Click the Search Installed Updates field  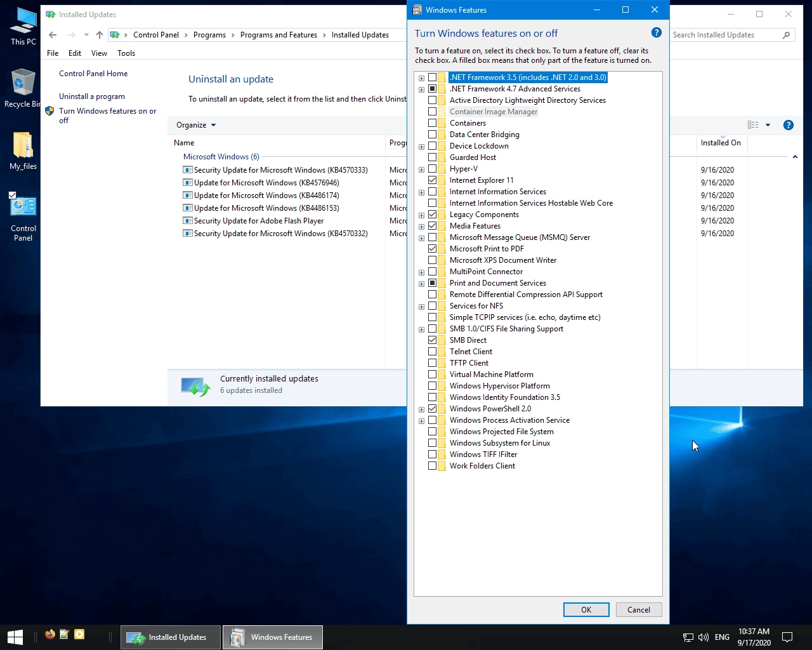pyautogui.click(x=726, y=35)
